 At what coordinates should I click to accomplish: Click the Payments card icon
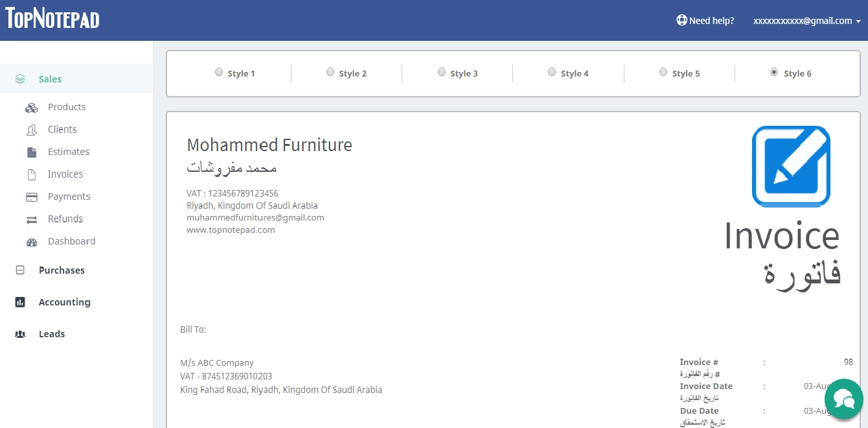(x=31, y=197)
